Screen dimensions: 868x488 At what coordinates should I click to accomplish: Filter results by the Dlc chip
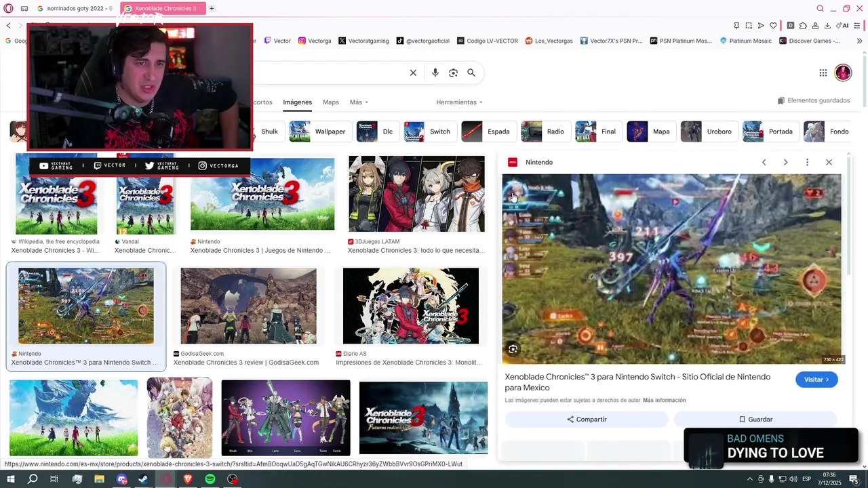(x=377, y=131)
